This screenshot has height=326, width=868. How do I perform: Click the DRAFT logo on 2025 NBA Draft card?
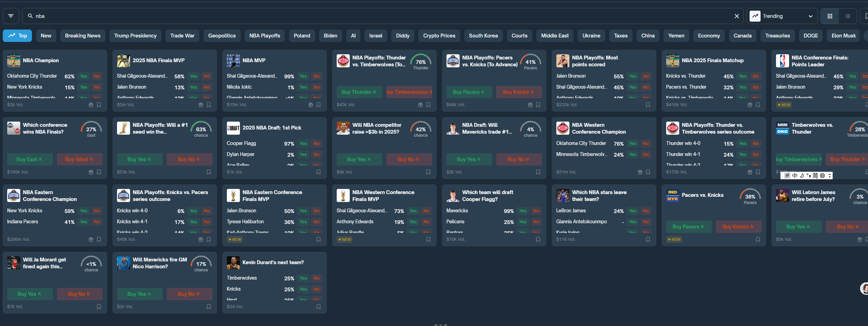click(x=233, y=128)
